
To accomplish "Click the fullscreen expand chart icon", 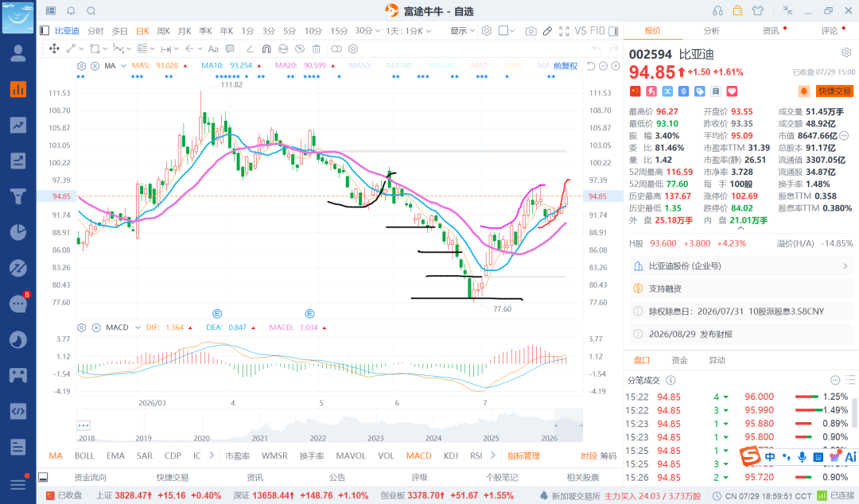I will [564, 31].
